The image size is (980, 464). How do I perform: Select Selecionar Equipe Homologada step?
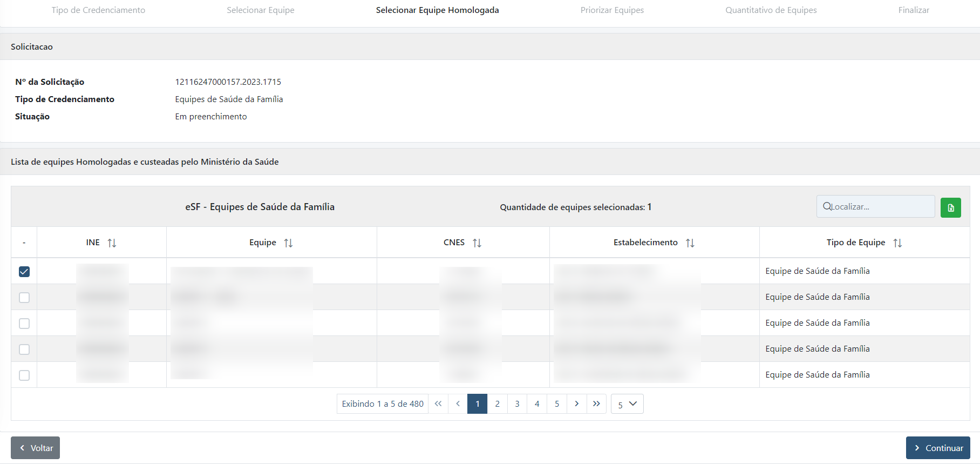coord(438,10)
